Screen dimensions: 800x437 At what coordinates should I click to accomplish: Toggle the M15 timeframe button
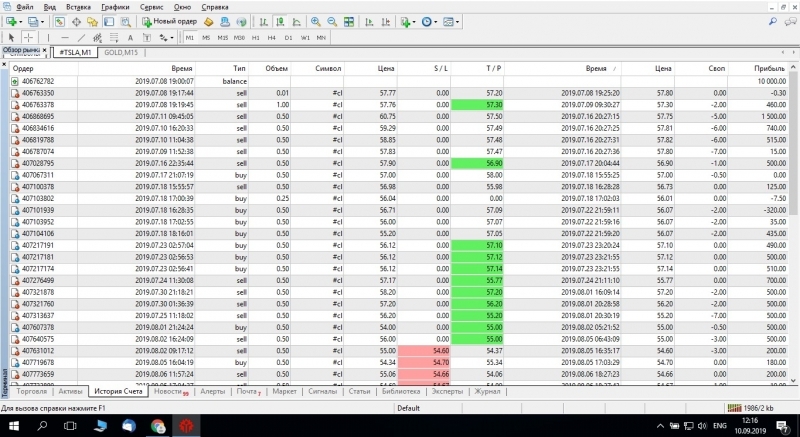coord(223,37)
